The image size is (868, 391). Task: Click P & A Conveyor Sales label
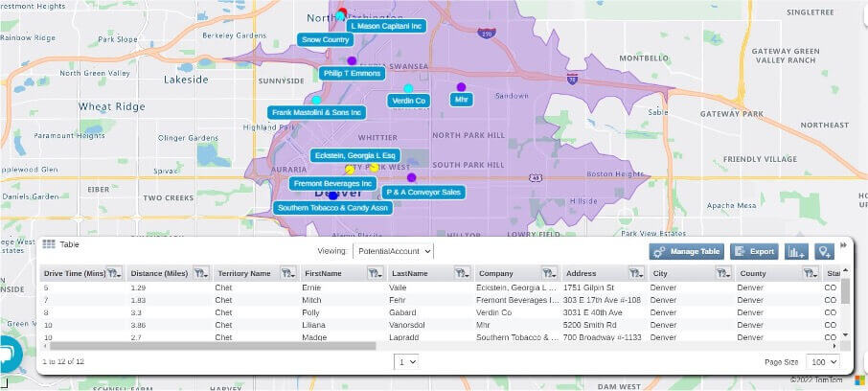423,193
